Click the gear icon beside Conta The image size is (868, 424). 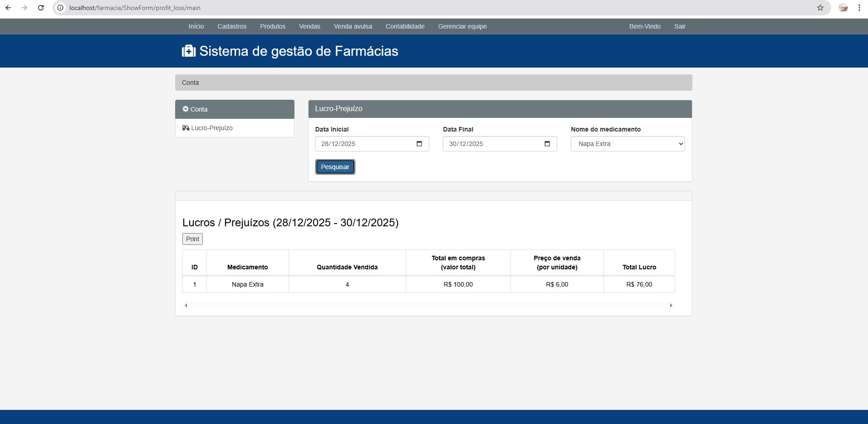185,109
